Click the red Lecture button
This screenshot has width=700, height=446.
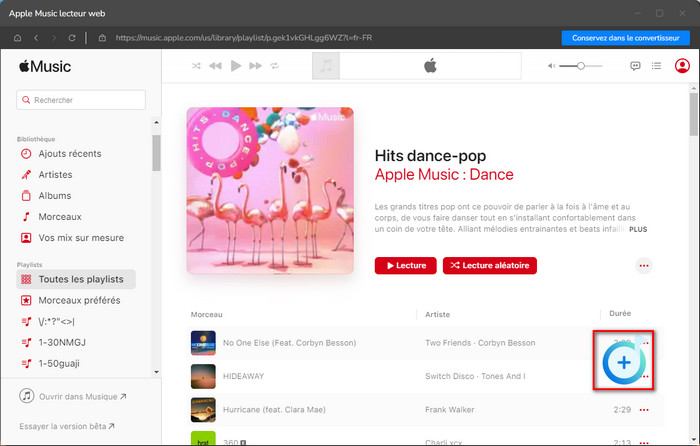[x=405, y=266]
